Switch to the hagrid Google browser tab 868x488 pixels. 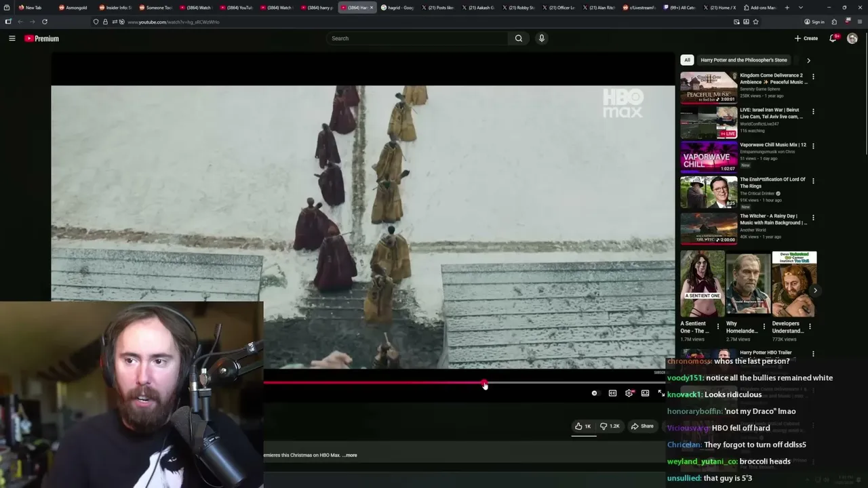pos(397,7)
